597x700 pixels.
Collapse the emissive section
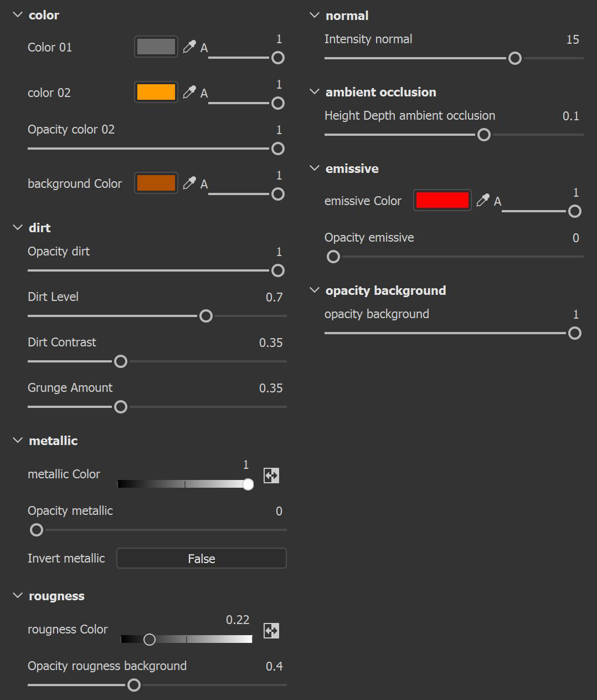(x=315, y=168)
